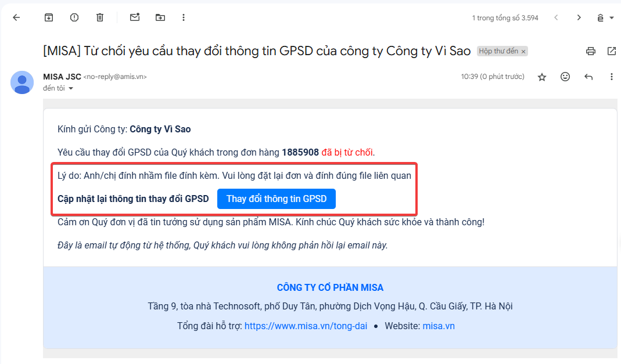
Task: Open the misa.vn website link
Action: 439,326
